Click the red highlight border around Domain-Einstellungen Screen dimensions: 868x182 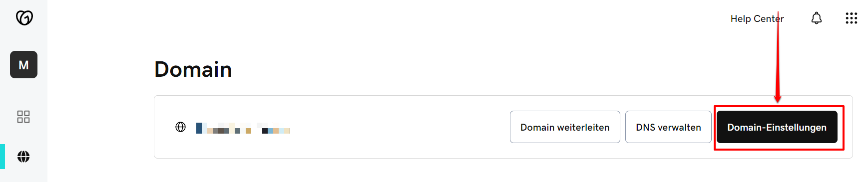779,107
